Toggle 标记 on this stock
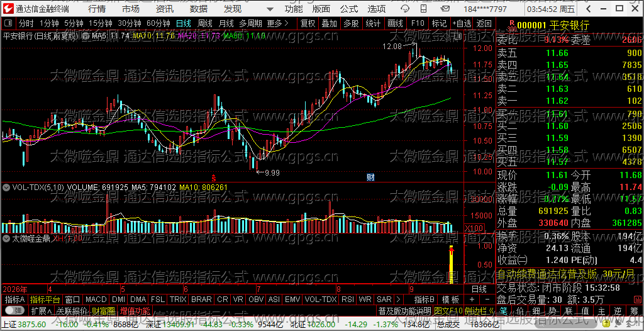Image resolution: width=644 pixels, height=331 pixels. [440, 23]
